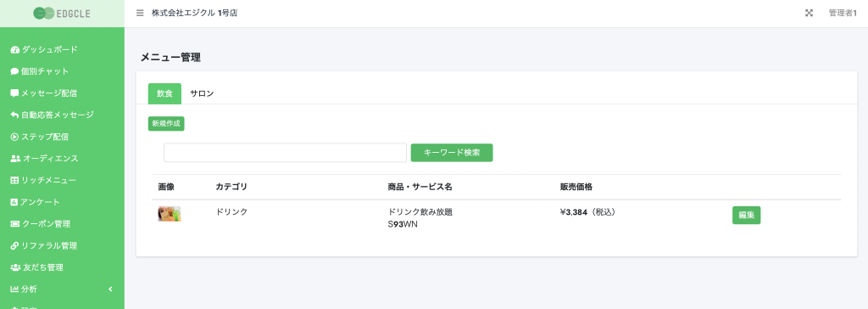Select the 飲食 tab
Viewport: 868px width, 309px height.
click(164, 93)
